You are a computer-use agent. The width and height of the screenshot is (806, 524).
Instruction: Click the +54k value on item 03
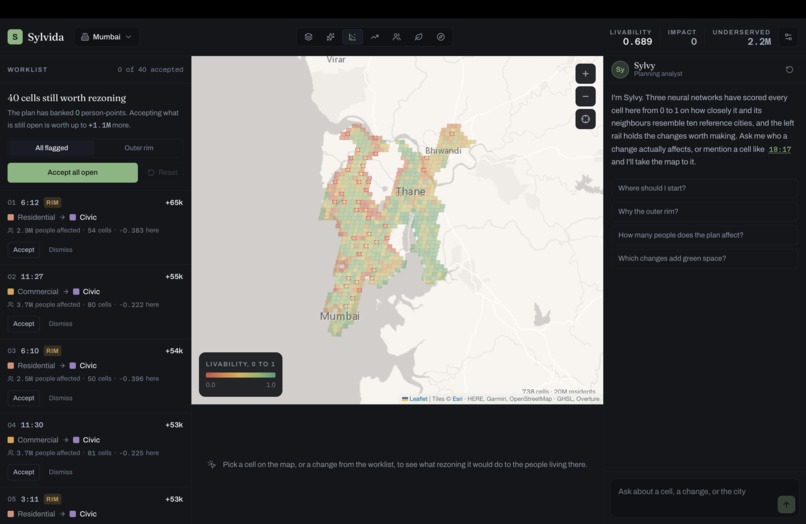(x=174, y=351)
